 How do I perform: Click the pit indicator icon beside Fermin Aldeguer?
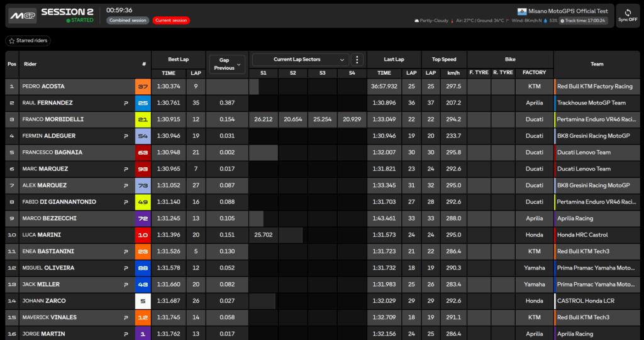click(126, 136)
